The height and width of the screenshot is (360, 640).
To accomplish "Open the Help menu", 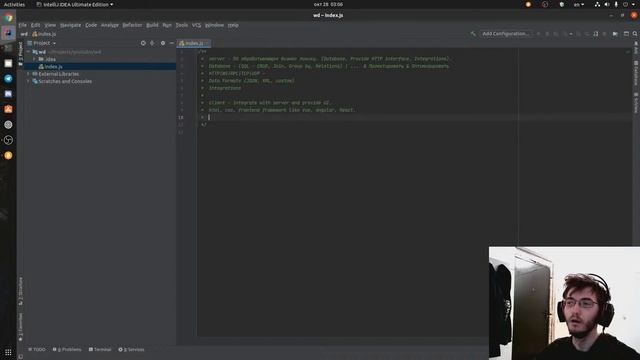I will (x=233, y=25).
